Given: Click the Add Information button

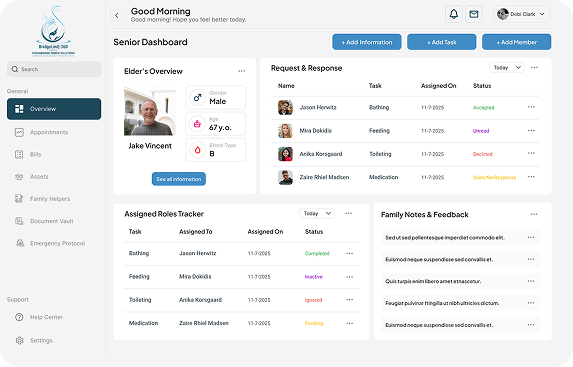Looking at the screenshot, I should click(367, 42).
